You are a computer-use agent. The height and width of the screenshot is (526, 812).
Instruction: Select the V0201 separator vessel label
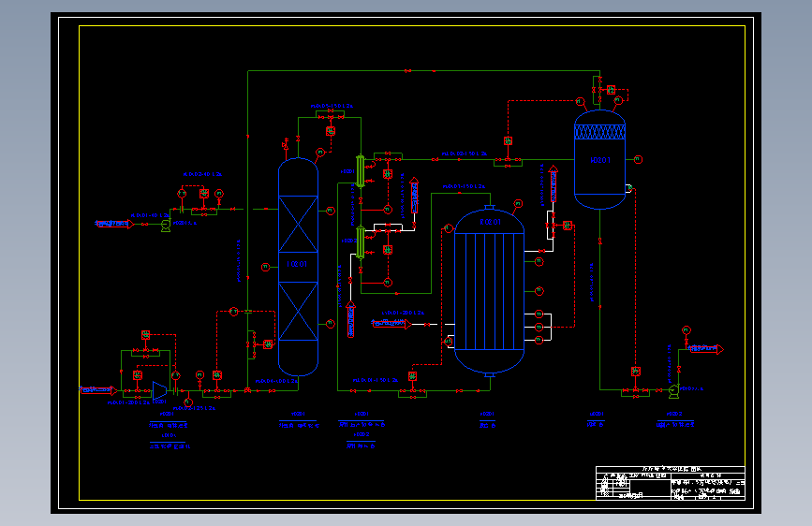pos(600,160)
